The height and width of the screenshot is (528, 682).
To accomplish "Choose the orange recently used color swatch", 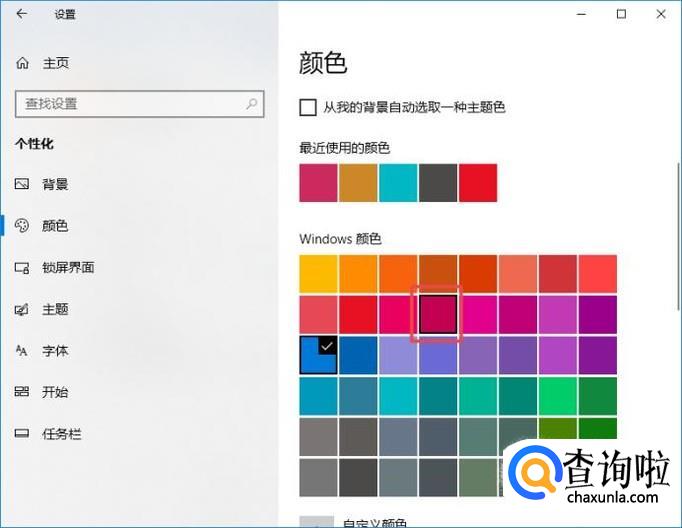I will pos(358,183).
